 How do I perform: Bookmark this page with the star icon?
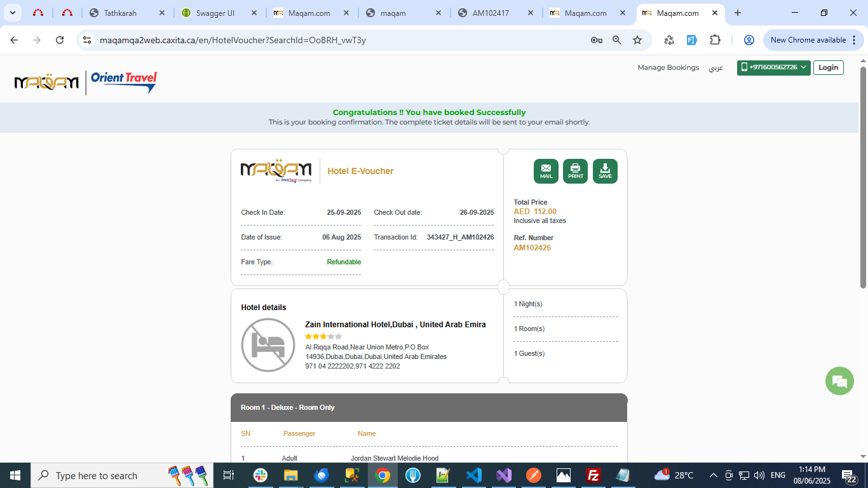pyautogui.click(x=637, y=40)
